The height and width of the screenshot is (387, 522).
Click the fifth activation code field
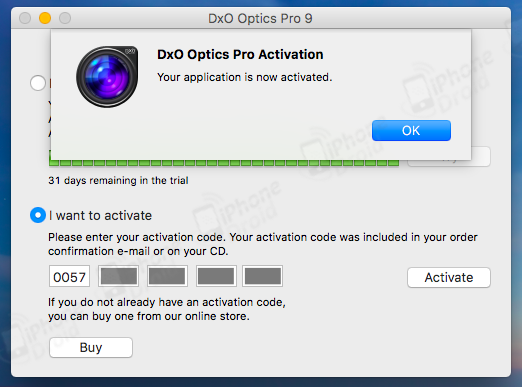click(x=262, y=276)
